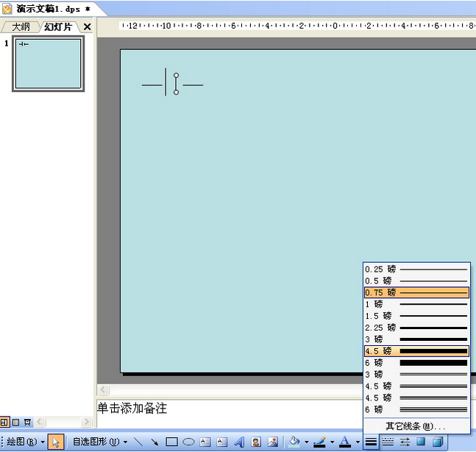Choose the 2.25 磅 line weight
The height and width of the screenshot is (452, 476).
tap(416, 328)
